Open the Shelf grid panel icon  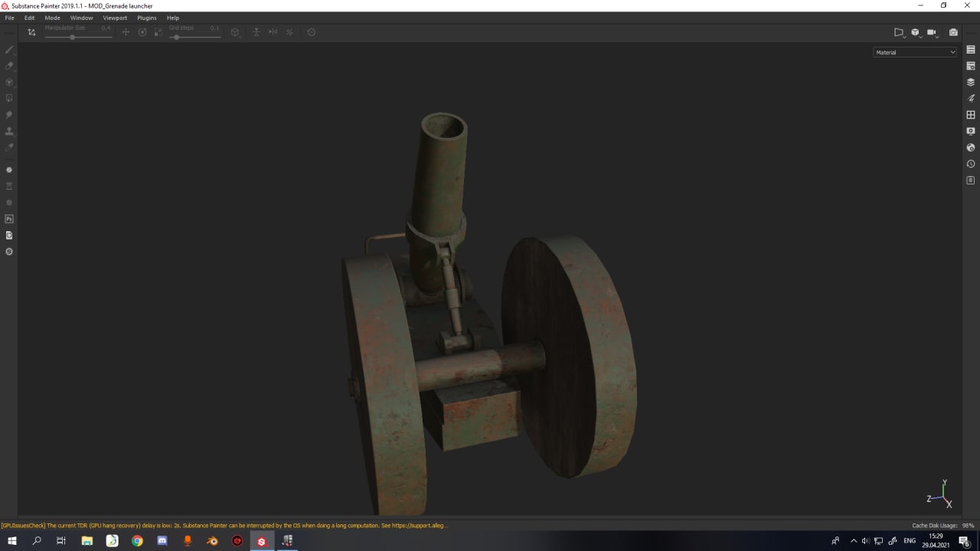[x=971, y=115]
